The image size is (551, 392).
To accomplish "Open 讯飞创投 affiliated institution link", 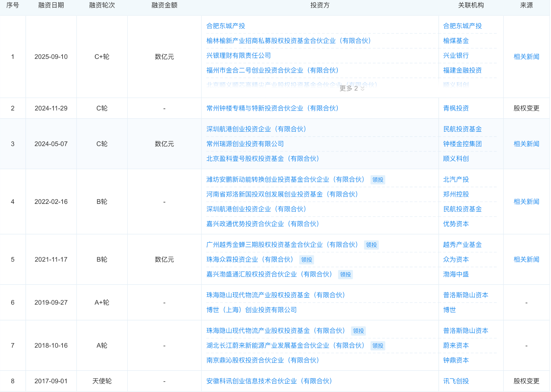I will pyautogui.click(x=456, y=381).
